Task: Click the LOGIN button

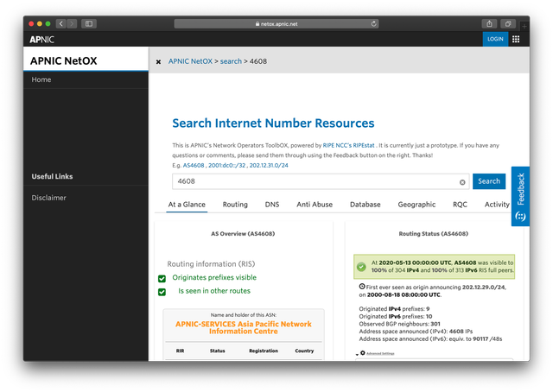Action: coord(495,39)
